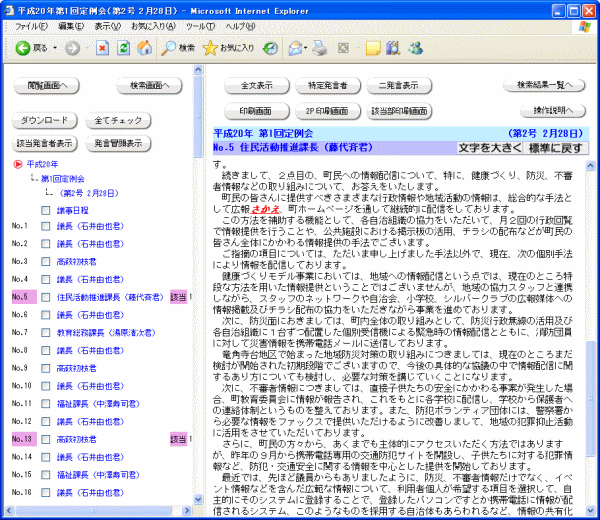Open the ツール(T) menu
The height and width of the screenshot is (520, 600).
coord(201,26)
